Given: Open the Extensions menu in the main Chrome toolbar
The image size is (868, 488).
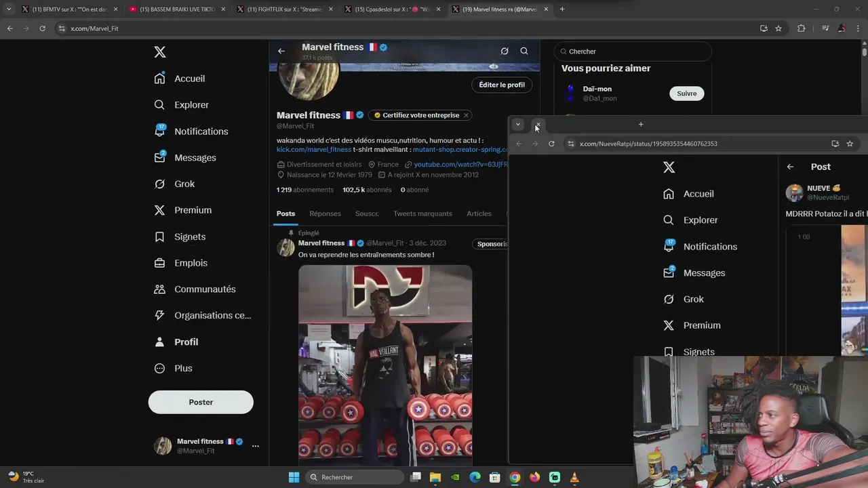Looking at the screenshot, I should pyautogui.click(x=802, y=28).
